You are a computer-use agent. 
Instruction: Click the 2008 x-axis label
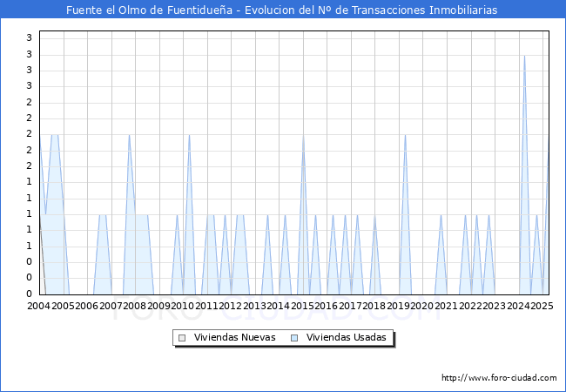135,306
